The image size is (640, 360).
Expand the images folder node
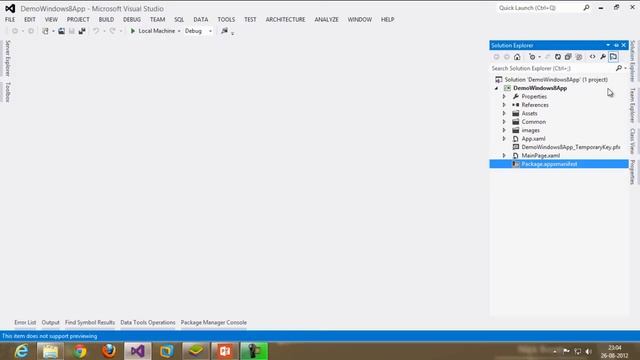coord(504,130)
